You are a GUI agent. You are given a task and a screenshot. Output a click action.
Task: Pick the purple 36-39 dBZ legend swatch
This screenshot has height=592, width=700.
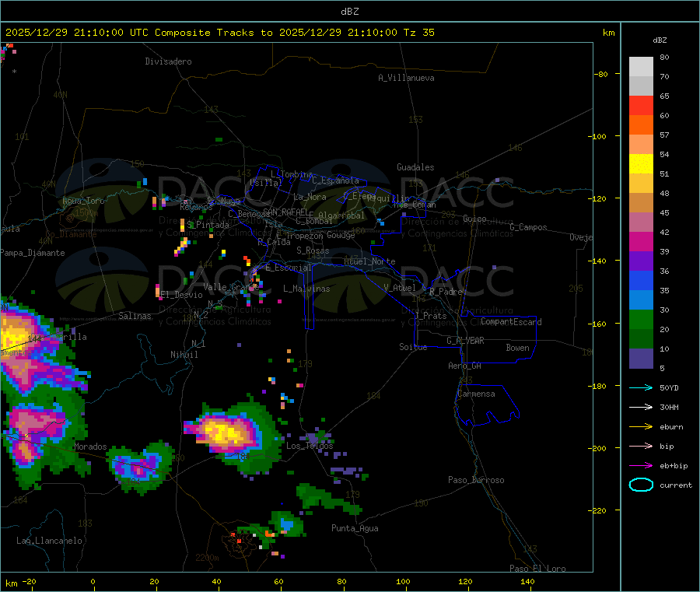(x=641, y=261)
